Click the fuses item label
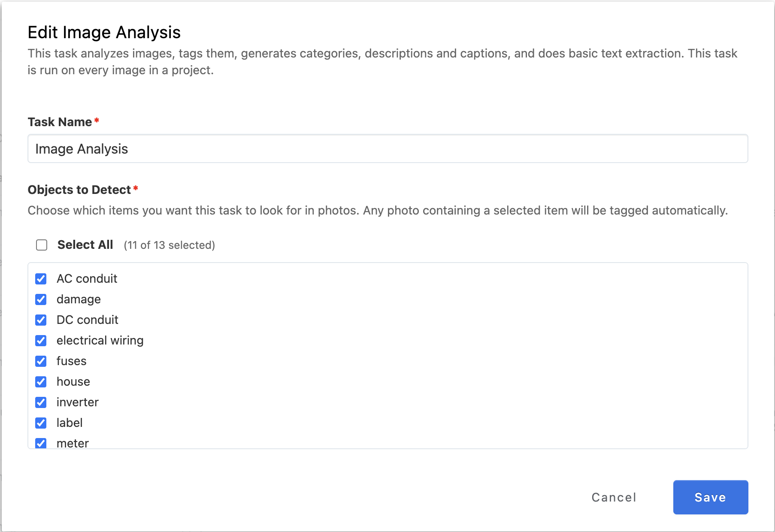This screenshot has height=532, width=775. pos(71,361)
